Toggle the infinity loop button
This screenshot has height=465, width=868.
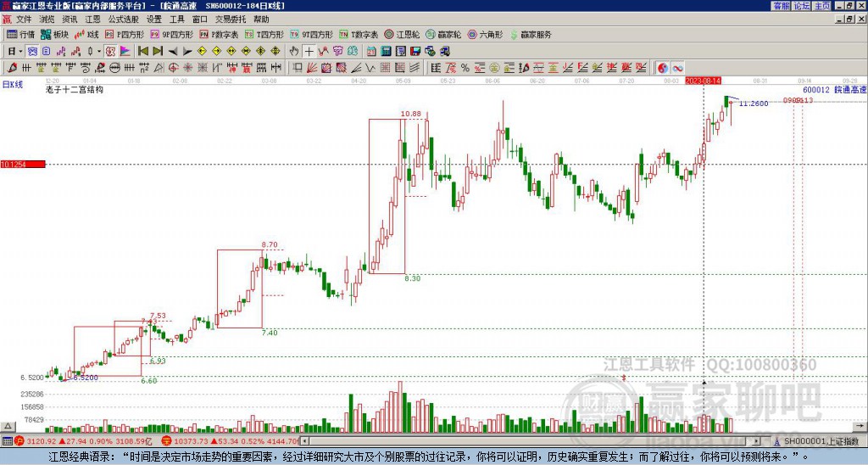[x=677, y=68]
